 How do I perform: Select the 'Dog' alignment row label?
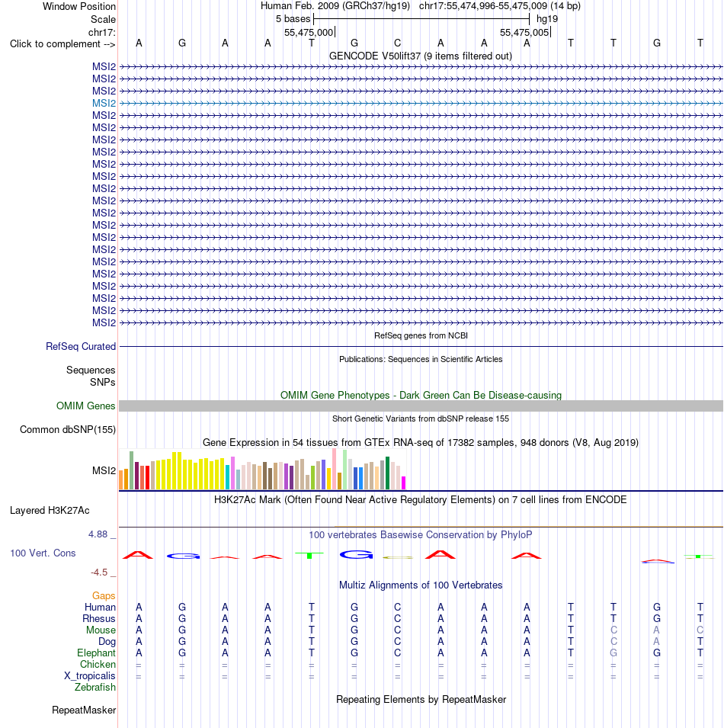point(107,642)
